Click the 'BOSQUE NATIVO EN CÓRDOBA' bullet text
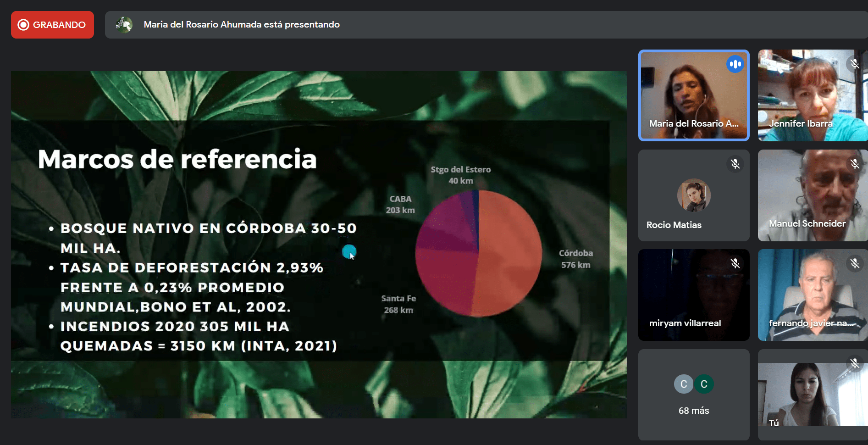Screen dimensions: 868x445 tap(208, 238)
